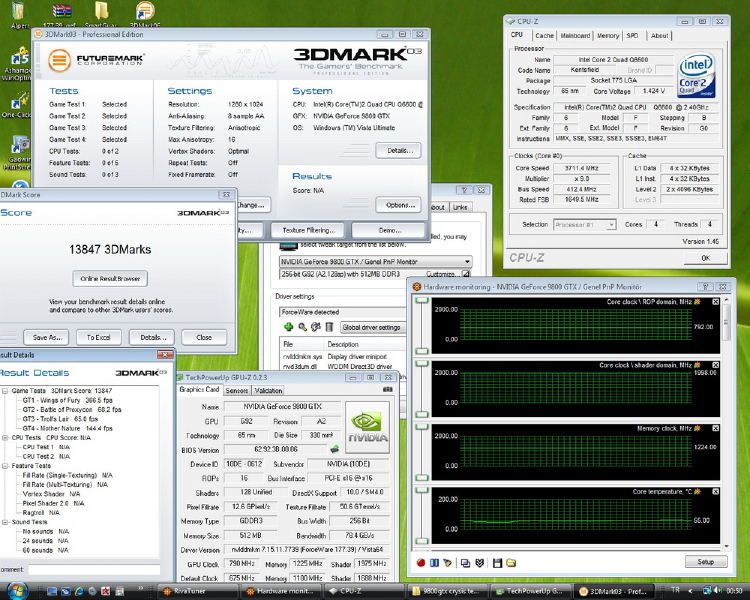Click the camera screenshot icon in GPU-Z
The image size is (750, 600).
click(x=388, y=389)
